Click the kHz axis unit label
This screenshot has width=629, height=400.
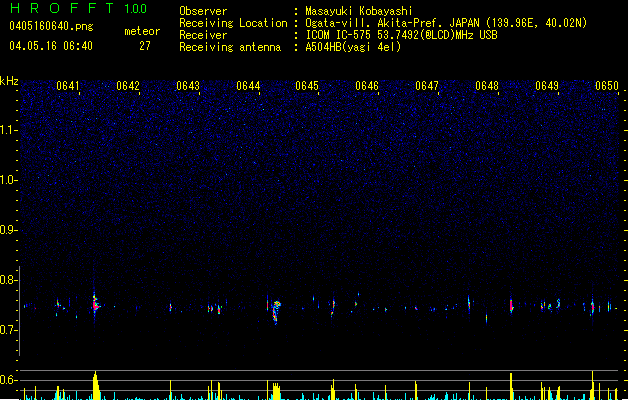click(x=9, y=81)
